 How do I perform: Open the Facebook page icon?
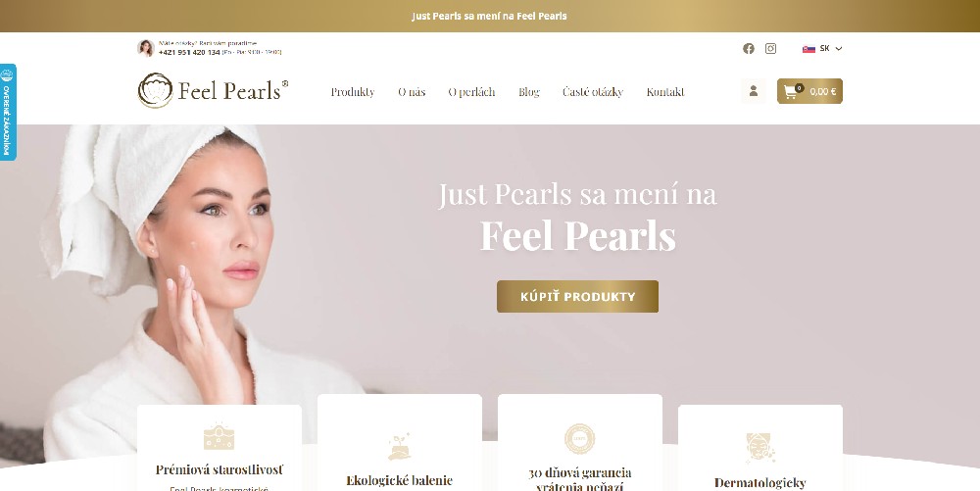pyautogui.click(x=748, y=49)
